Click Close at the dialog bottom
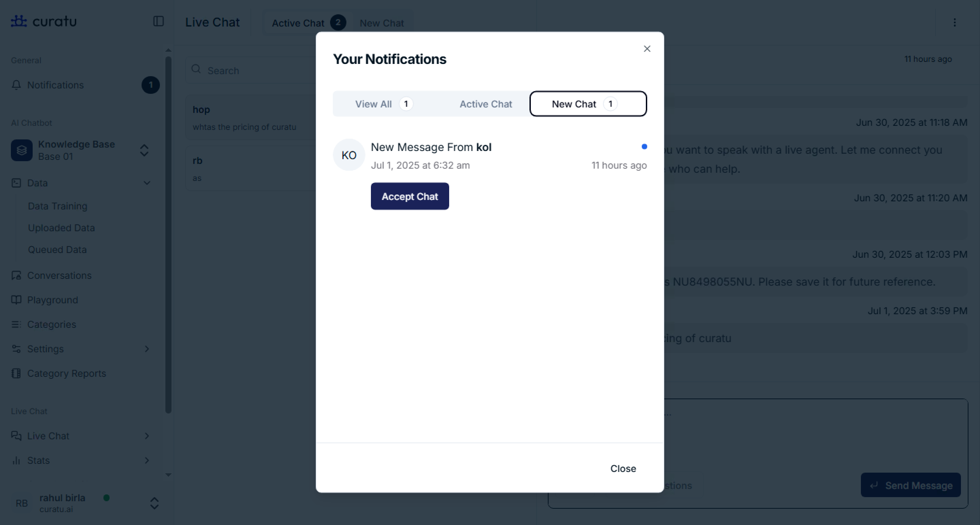This screenshot has height=525, width=980. 623,468
